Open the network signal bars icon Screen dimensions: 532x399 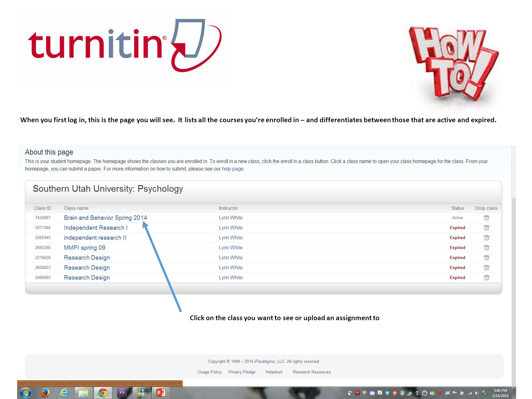coord(469,393)
